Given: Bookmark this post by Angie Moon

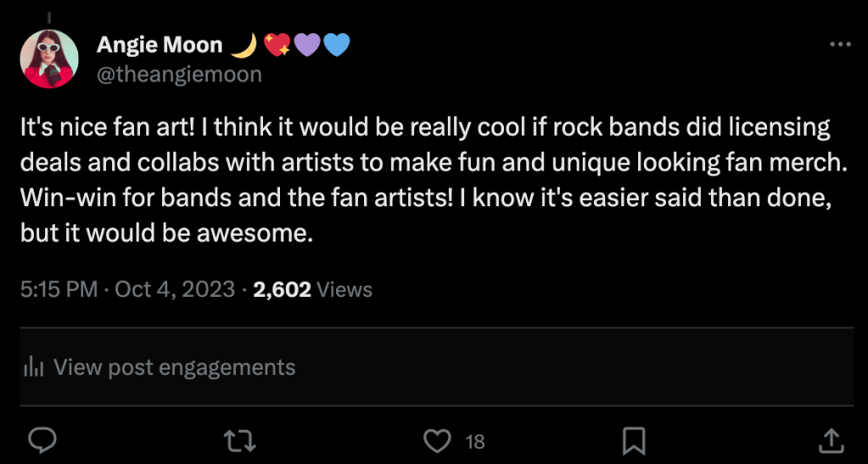Looking at the screenshot, I should [634, 439].
